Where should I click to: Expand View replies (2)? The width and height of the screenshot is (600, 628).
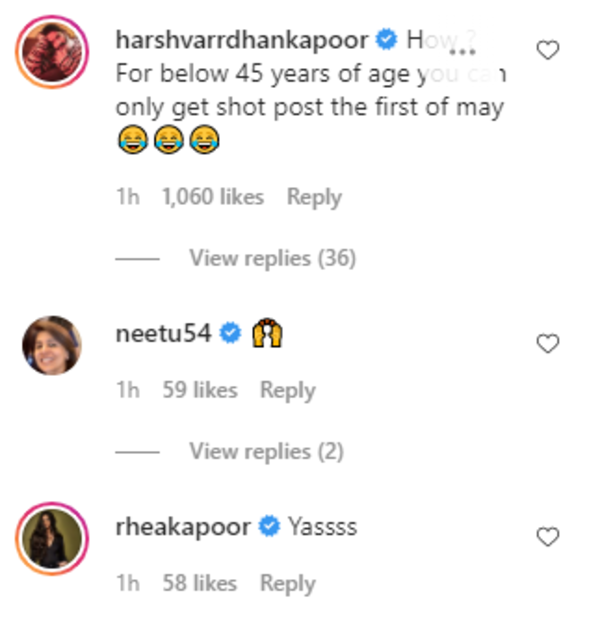(266, 451)
